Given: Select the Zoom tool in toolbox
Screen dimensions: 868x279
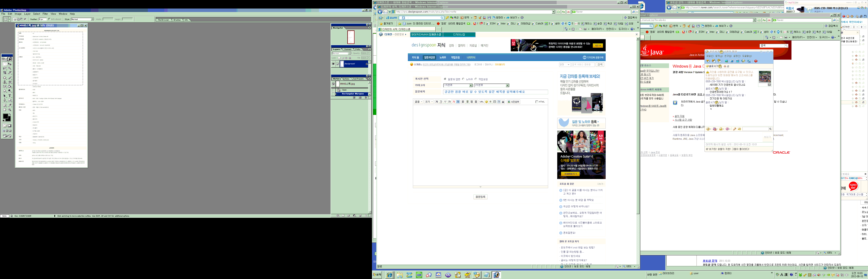Looking at the screenshot, I should [10, 109].
